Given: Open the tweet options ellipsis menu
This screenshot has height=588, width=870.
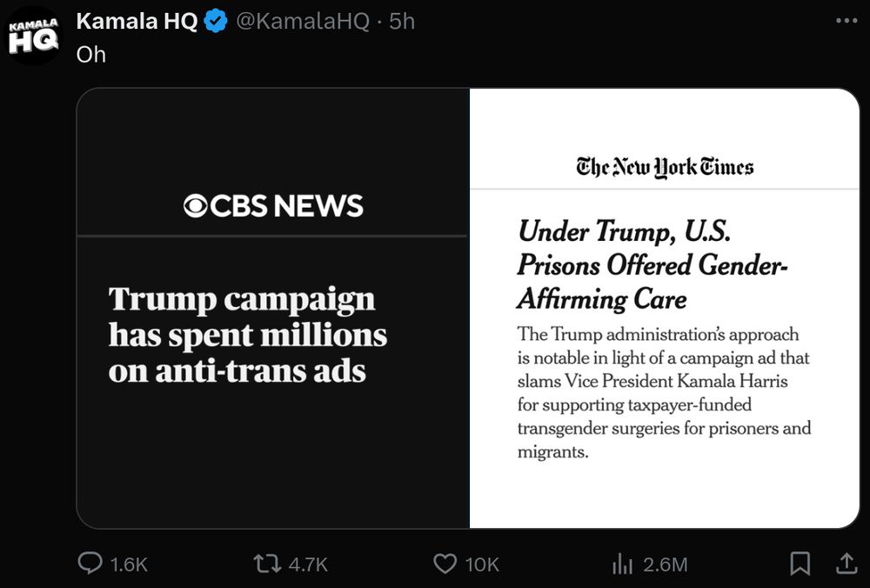Looking at the screenshot, I should pos(847,19).
